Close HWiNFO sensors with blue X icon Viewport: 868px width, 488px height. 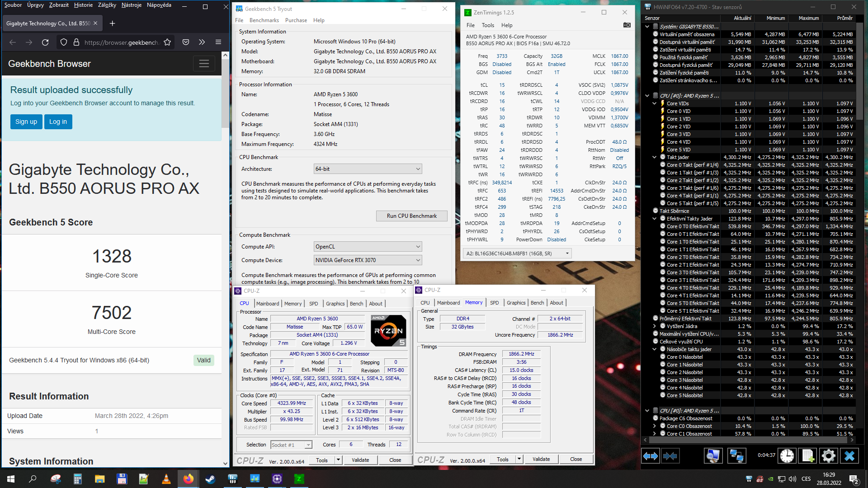pyautogui.click(x=849, y=456)
